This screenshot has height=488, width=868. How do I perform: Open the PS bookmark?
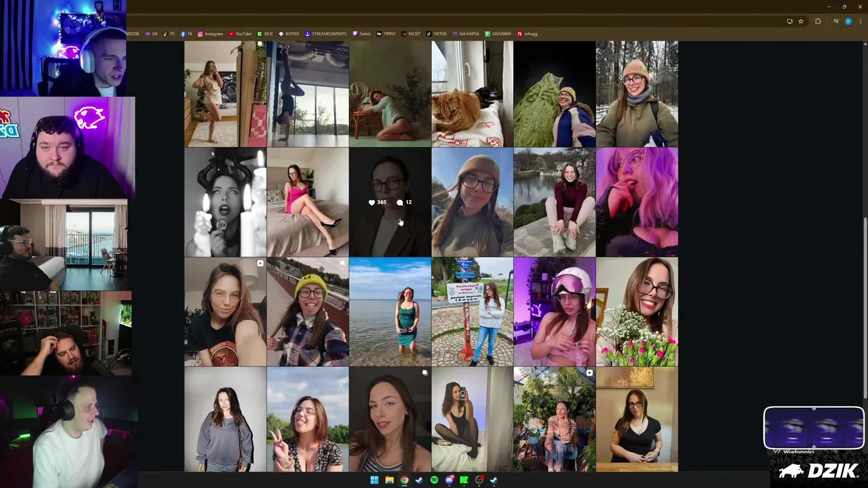click(x=169, y=33)
